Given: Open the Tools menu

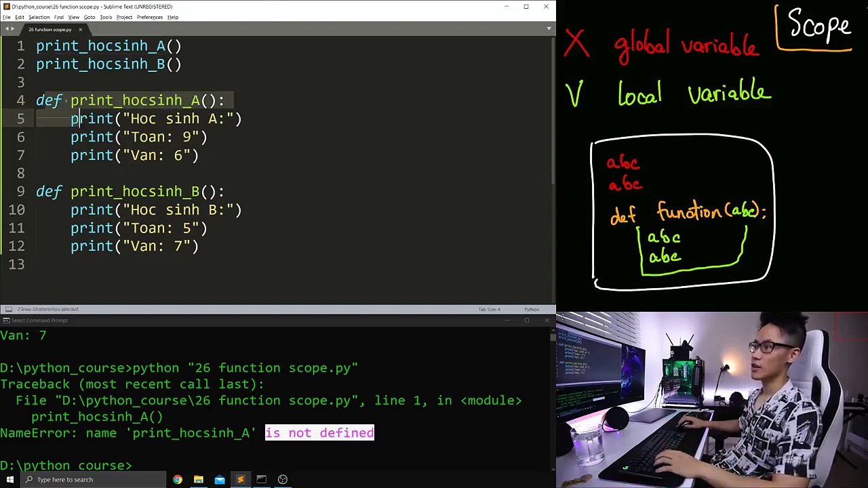Looking at the screenshot, I should tap(106, 17).
